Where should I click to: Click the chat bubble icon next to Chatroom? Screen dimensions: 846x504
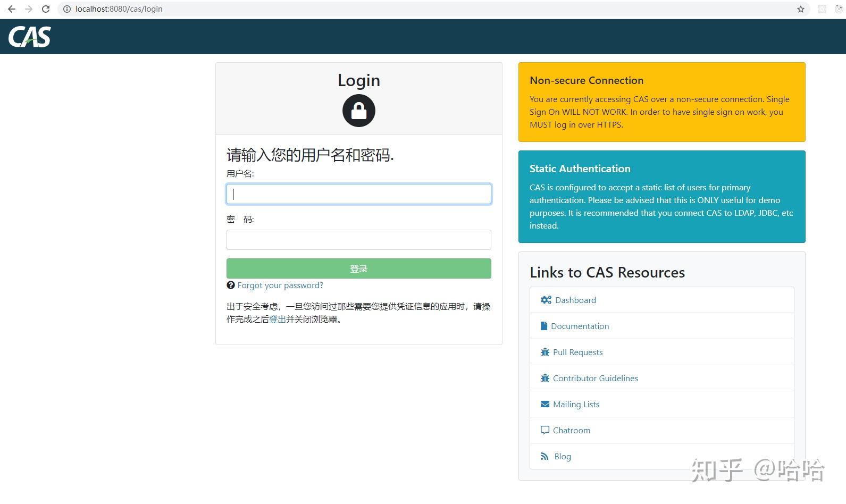[545, 430]
